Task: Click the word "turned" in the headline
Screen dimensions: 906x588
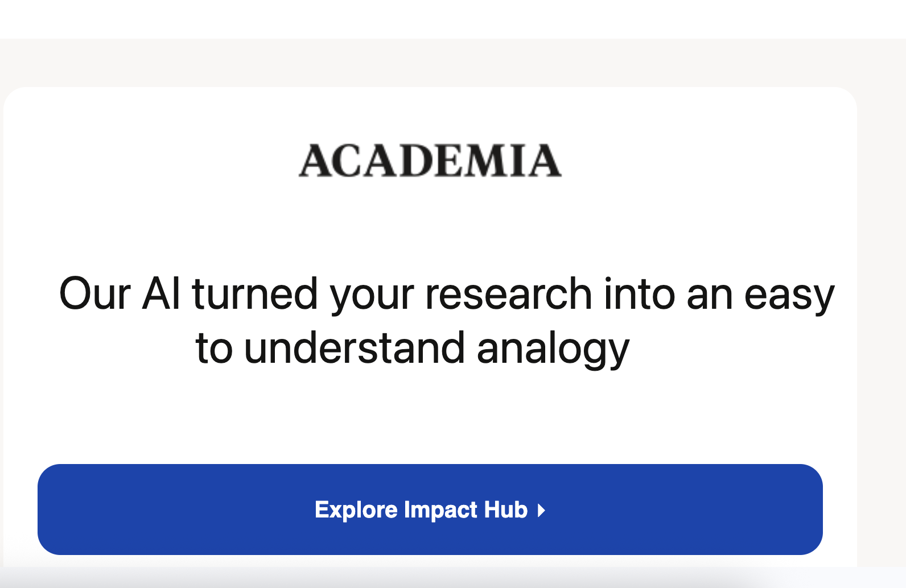Action: [x=254, y=294]
